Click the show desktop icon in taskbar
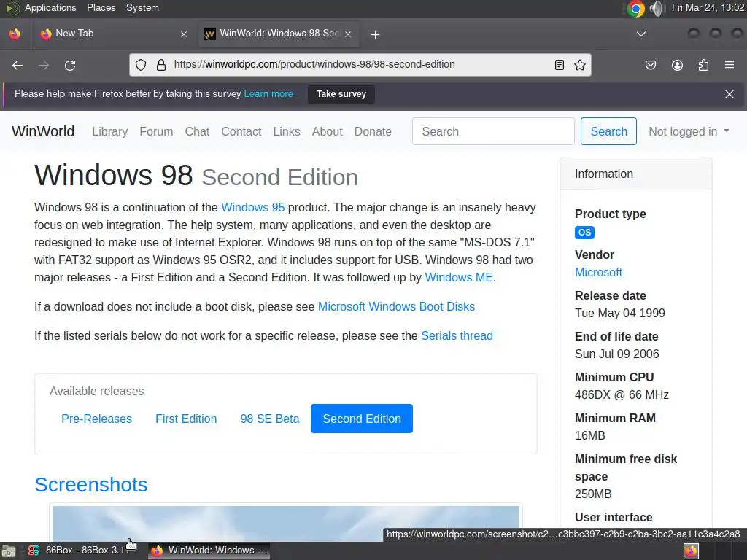This screenshot has height=560, width=747. pyautogui.click(x=8, y=551)
